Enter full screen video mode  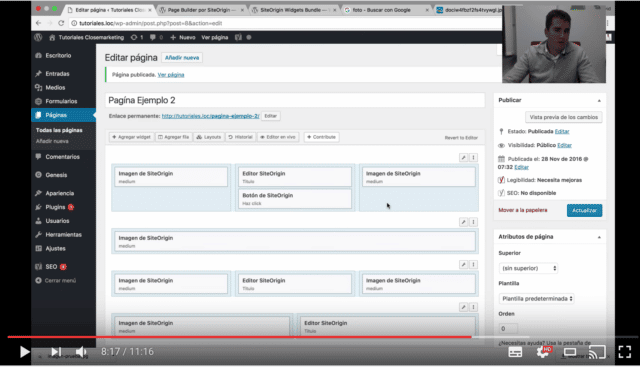click(624, 351)
